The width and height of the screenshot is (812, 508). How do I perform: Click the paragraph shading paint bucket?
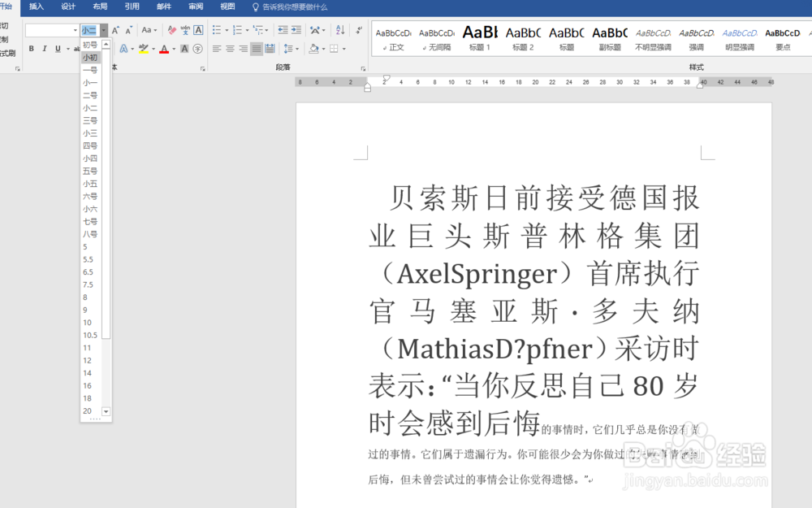pyautogui.click(x=313, y=49)
